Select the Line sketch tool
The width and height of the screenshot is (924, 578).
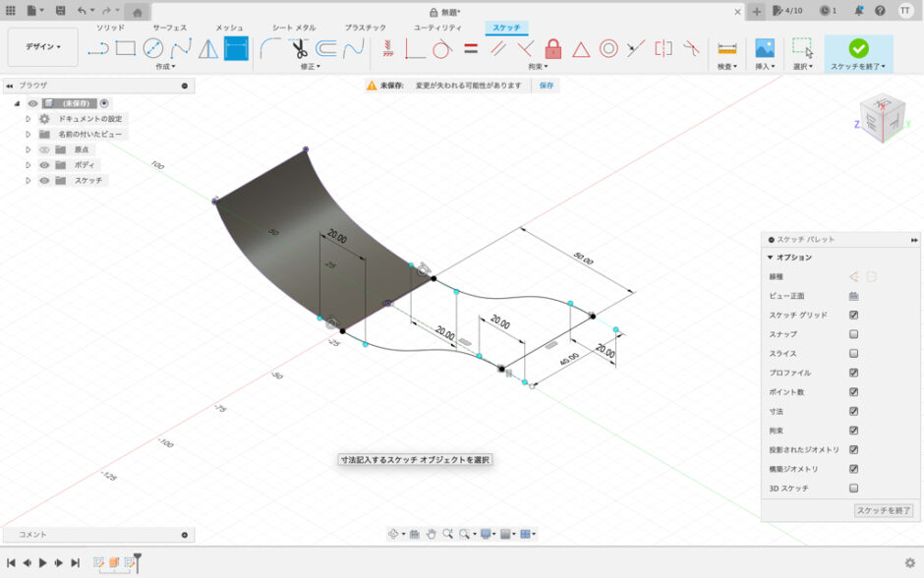(97, 48)
